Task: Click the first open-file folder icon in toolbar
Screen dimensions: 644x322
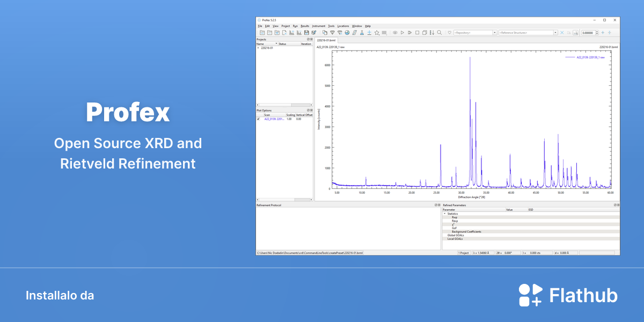Action: click(262, 32)
